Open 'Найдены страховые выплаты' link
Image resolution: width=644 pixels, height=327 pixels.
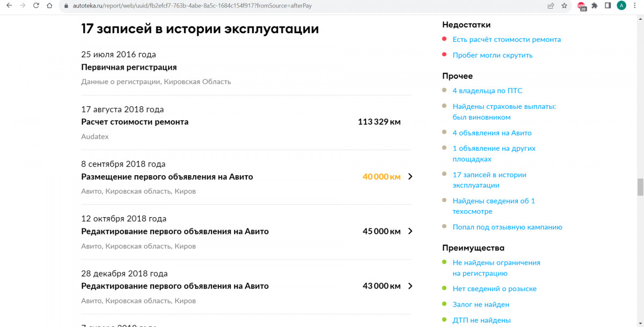pyautogui.click(x=504, y=112)
